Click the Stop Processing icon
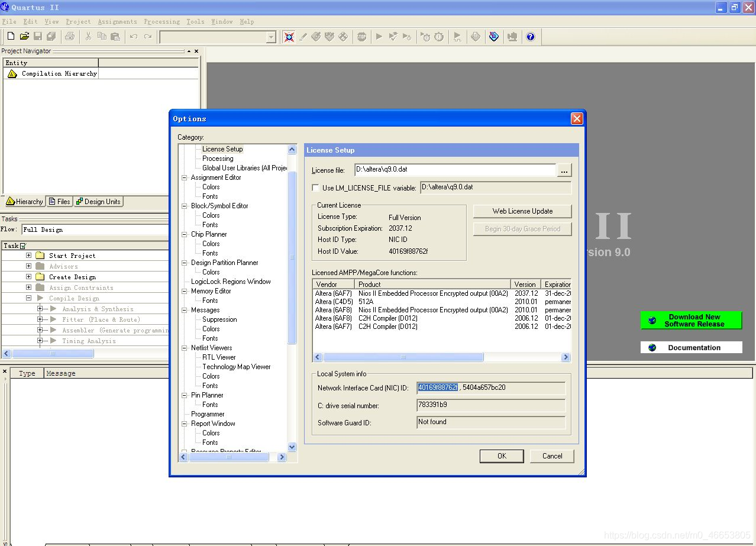This screenshot has width=756, height=546. coord(361,37)
